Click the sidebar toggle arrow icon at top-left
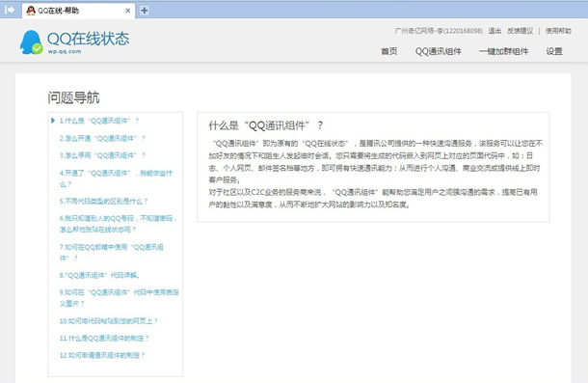The image size is (588, 383). 10,10
